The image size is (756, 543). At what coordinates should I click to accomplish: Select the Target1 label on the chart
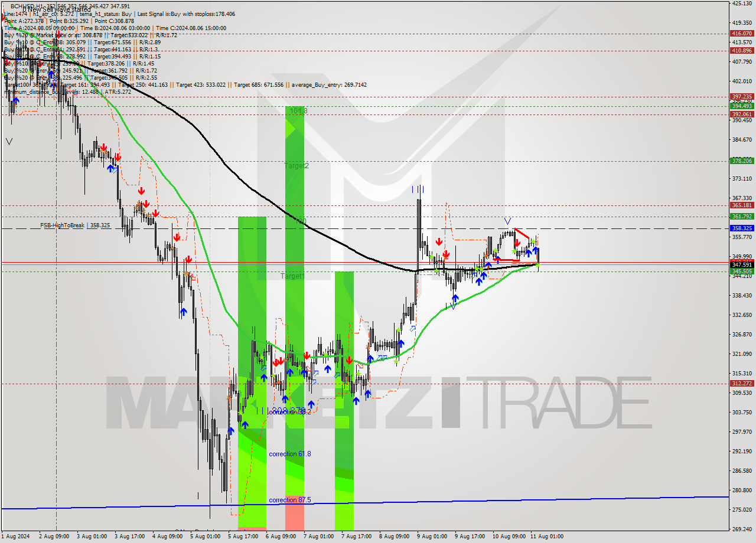[292, 276]
